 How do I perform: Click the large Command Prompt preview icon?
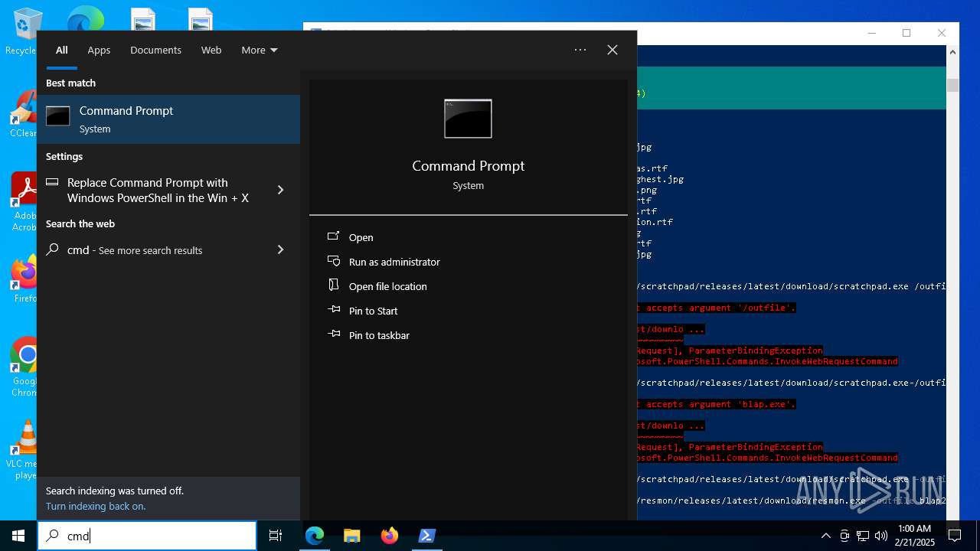coord(468,119)
